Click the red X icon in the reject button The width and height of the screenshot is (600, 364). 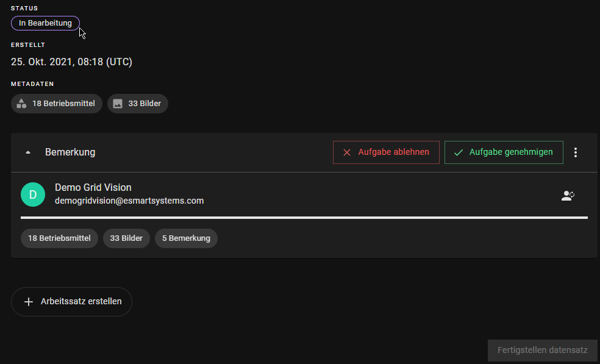[x=347, y=152]
